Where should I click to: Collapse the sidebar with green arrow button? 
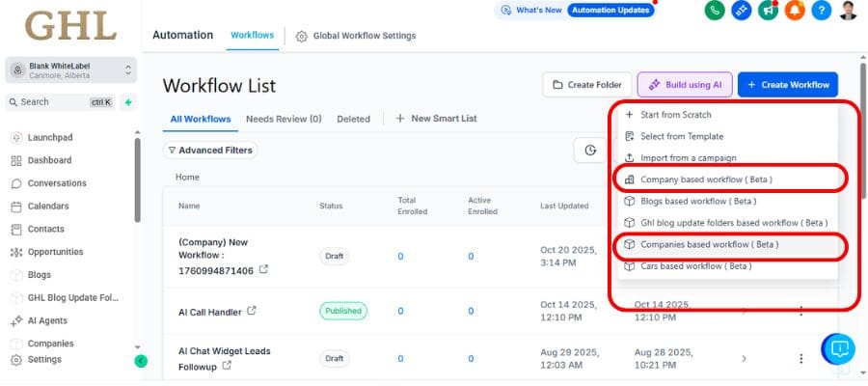(141, 361)
